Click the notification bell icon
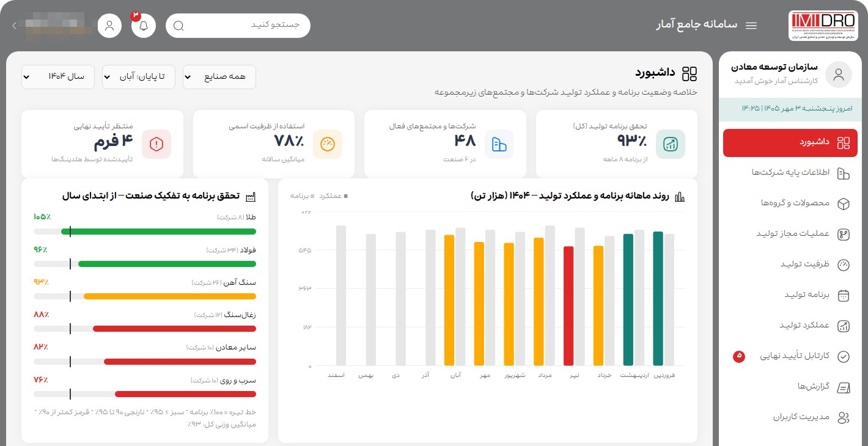The image size is (868, 446). coord(144,26)
